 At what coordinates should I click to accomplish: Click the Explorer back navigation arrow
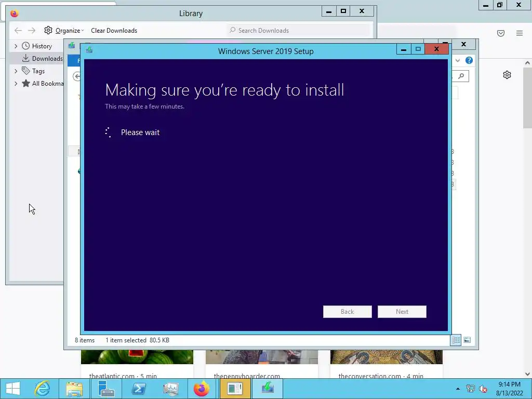[77, 76]
